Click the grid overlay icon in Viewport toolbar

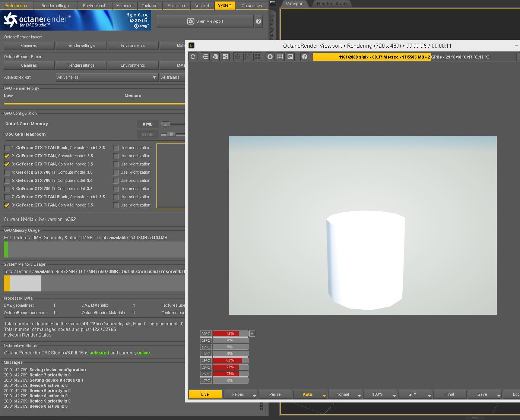coord(280,57)
